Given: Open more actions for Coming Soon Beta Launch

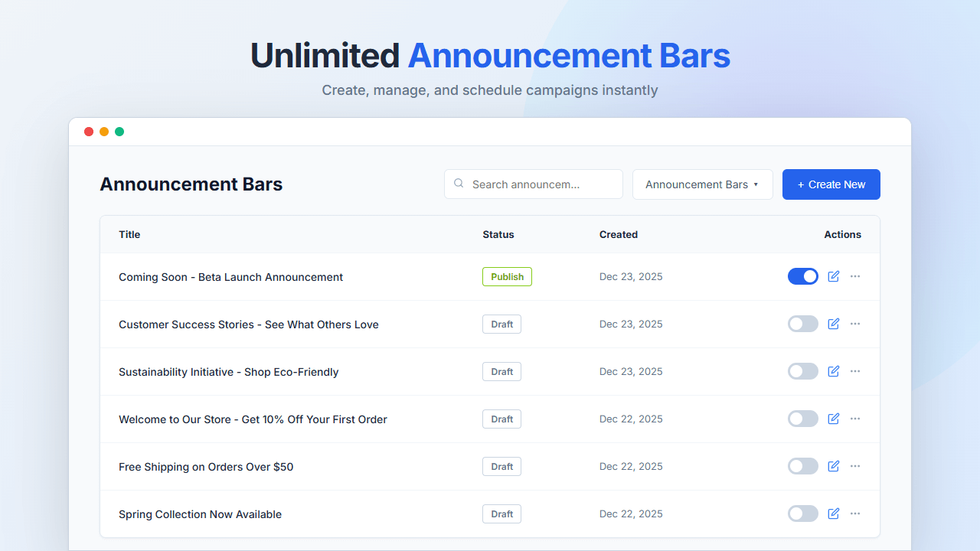Looking at the screenshot, I should point(855,276).
